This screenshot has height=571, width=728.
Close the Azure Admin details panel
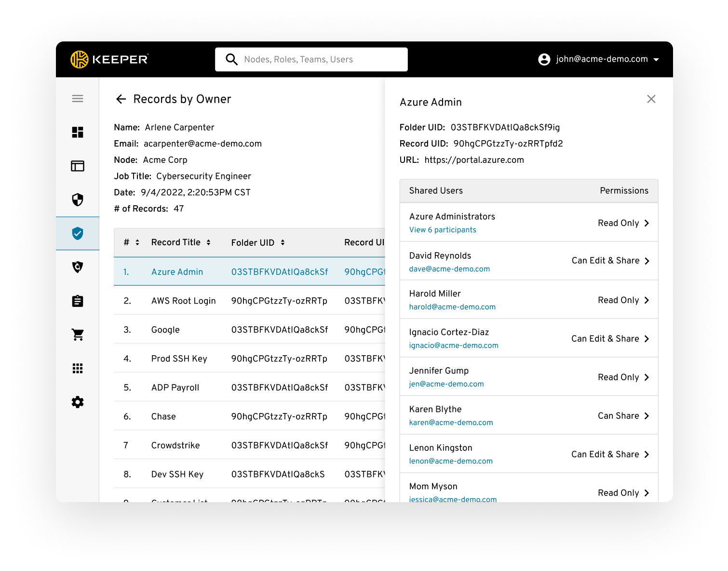(651, 99)
